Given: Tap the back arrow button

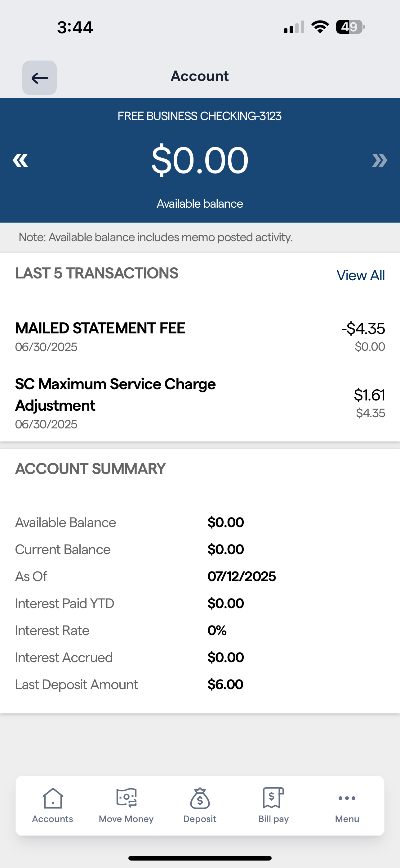Looking at the screenshot, I should (x=39, y=78).
